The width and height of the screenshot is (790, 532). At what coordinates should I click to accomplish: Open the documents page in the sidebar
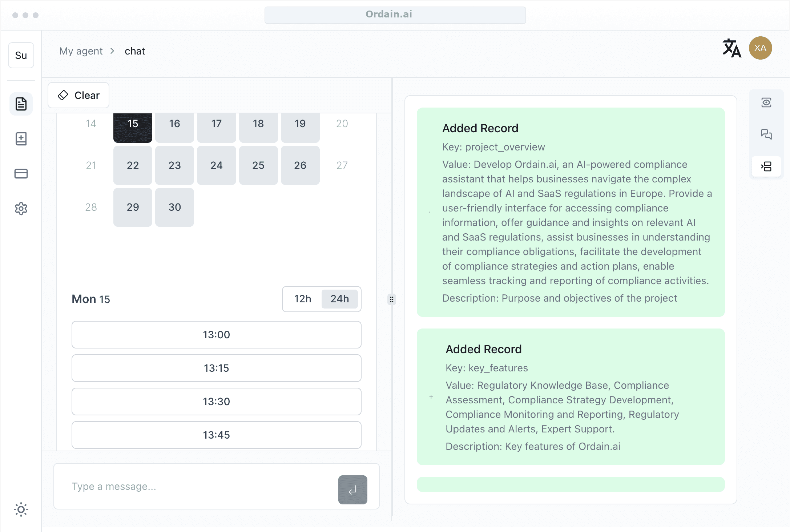(x=21, y=104)
